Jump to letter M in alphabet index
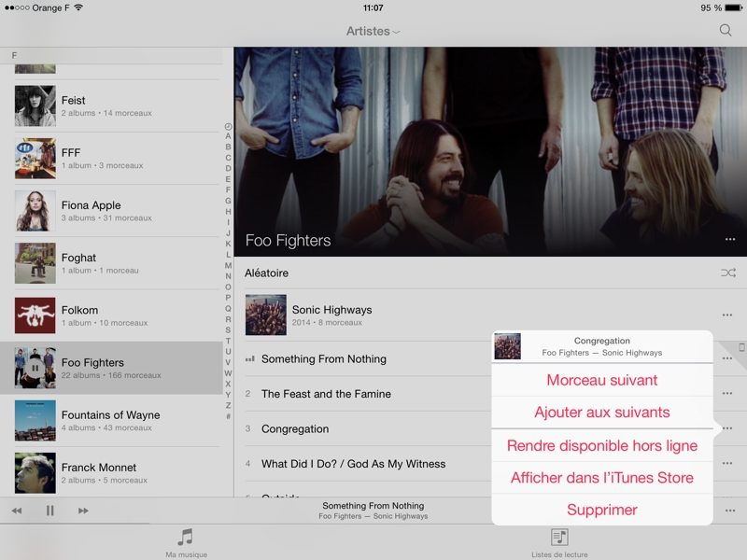Screen dimensions: 747x560 pyautogui.click(x=228, y=265)
